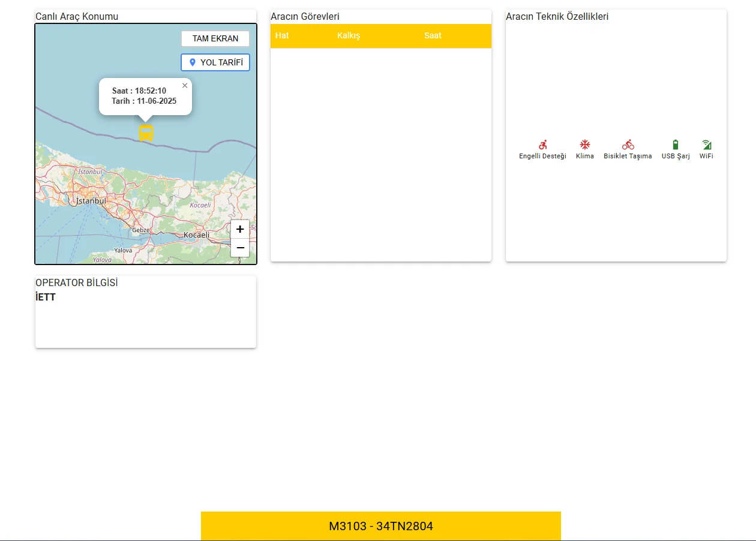The height and width of the screenshot is (541, 756).
Task: Click the wheelchair Engelli Desteği icon
Action: coord(542,145)
